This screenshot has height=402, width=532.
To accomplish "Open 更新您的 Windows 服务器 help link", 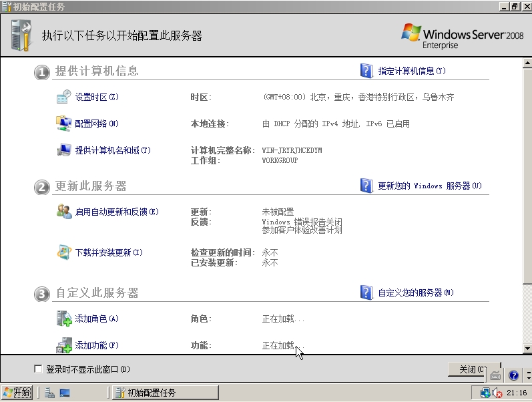I will coord(430,186).
